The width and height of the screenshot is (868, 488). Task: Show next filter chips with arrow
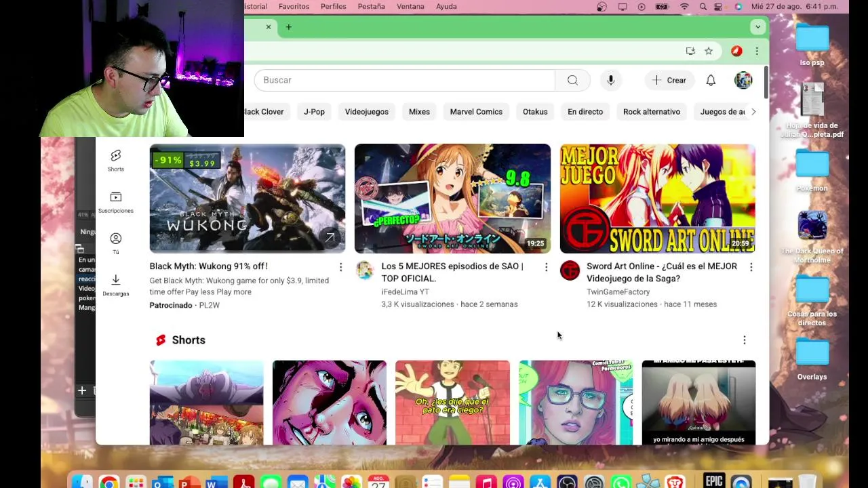[753, 112]
